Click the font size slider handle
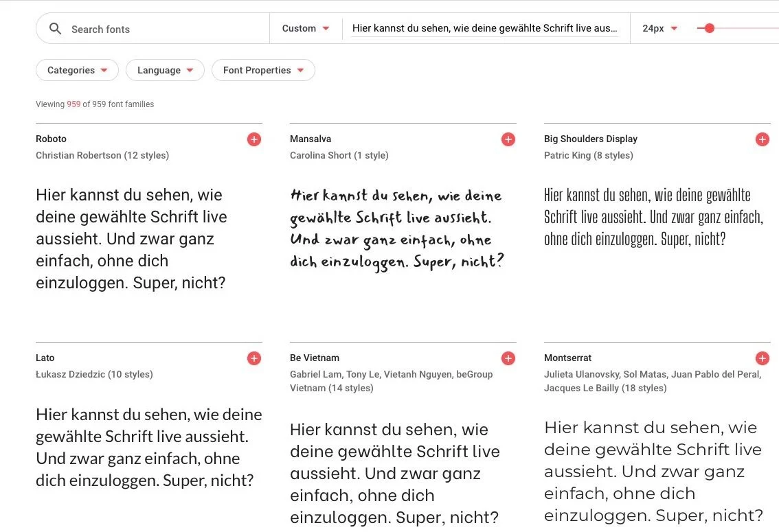 pyautogui.click(x=710, y=28)
